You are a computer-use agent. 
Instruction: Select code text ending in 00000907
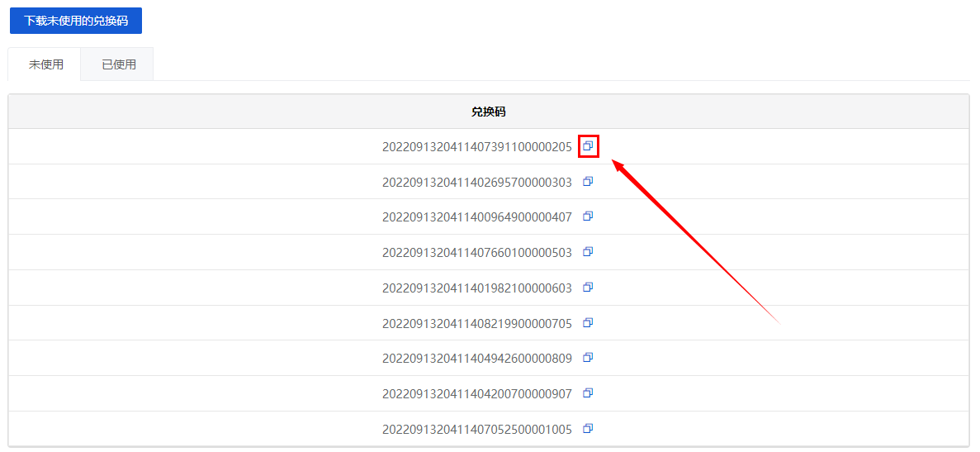[x=477, y=394]
